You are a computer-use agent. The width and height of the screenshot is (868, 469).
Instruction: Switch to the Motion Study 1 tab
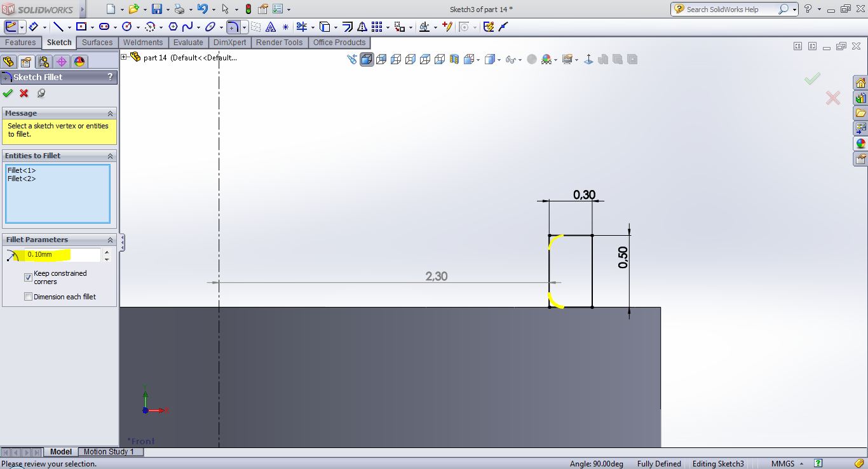point(109,452)
